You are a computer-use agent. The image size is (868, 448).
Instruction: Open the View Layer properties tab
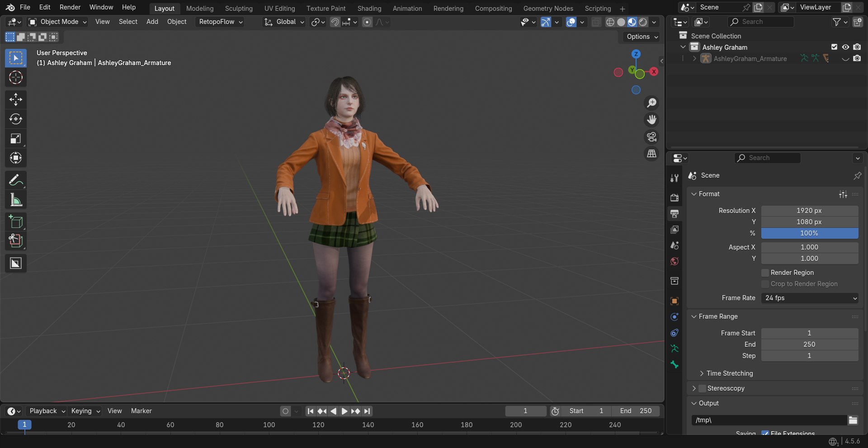tap(675, 230)
